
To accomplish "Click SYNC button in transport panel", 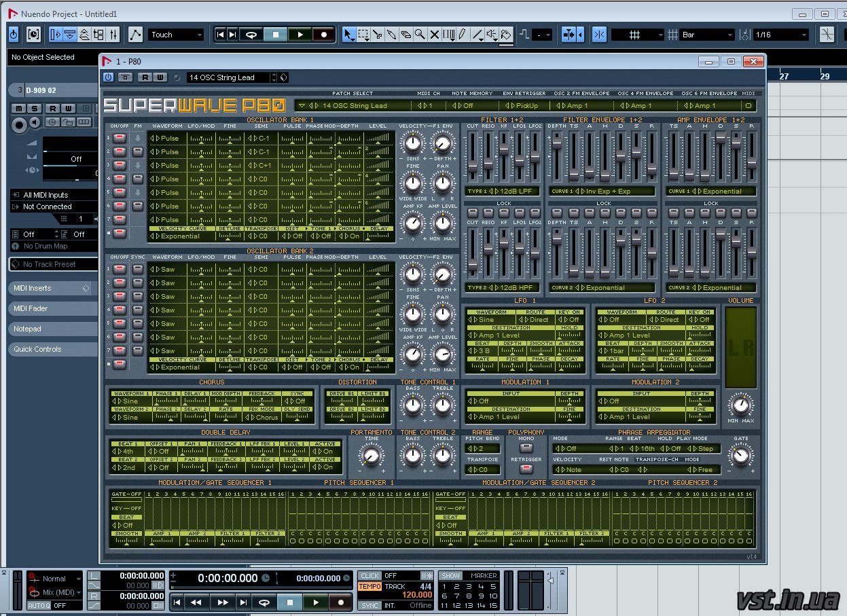I will click(370, 605).
